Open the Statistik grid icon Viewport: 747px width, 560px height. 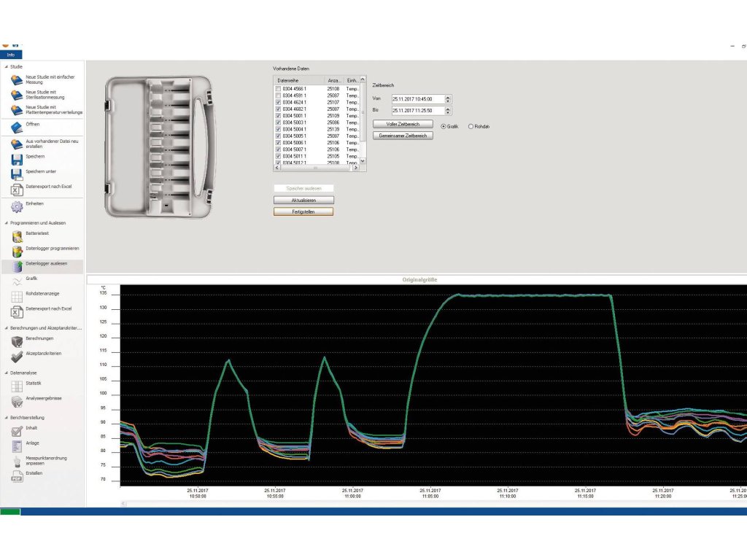(17, 386)
